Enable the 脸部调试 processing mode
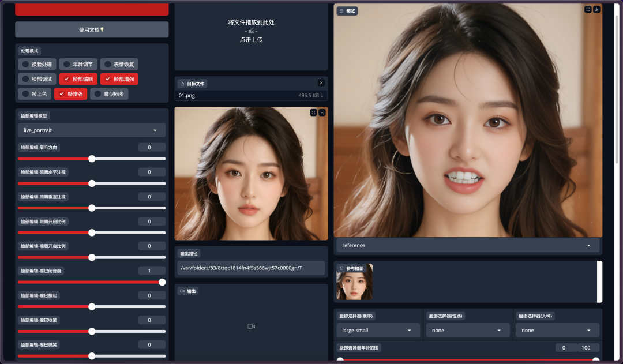Screen dimensions: 623x364 36,79
